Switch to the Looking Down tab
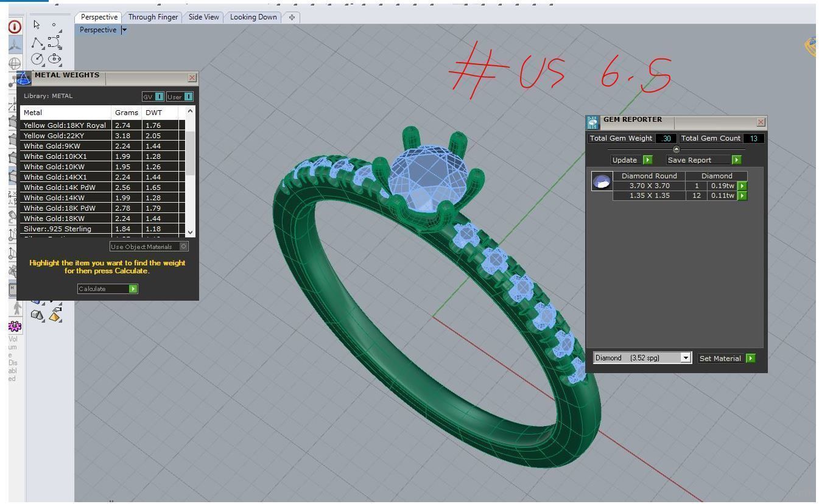819x504 pixels. (253, 17)
